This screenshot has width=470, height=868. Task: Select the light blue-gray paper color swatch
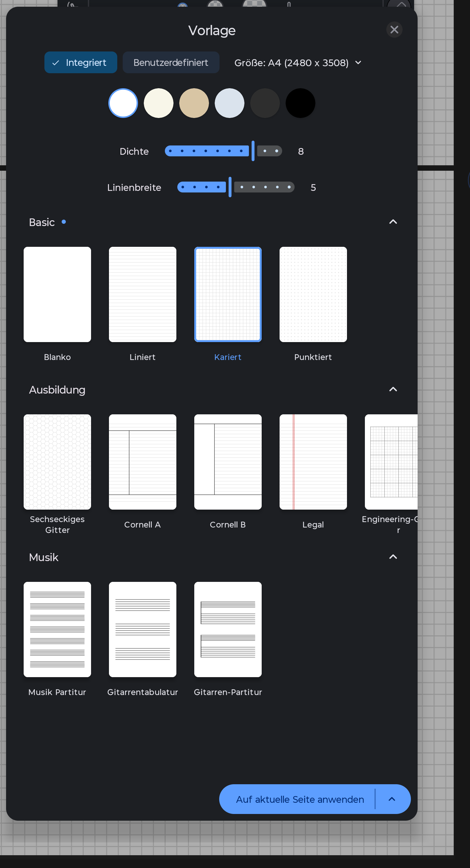click(230, 103)
